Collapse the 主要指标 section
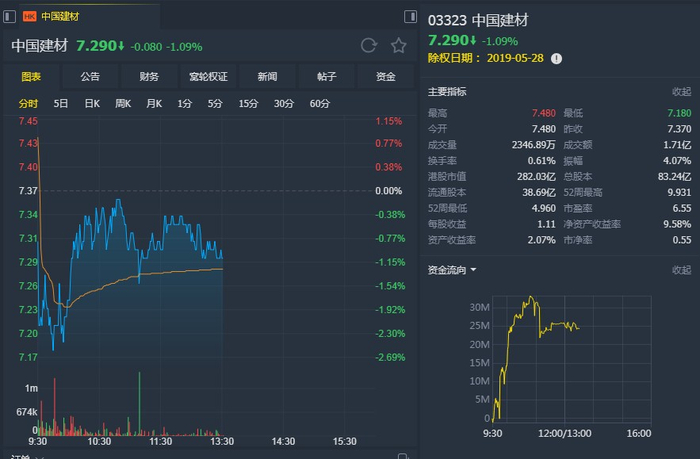Image resolution: width=700 pixels, height=459 pixels. click(681, 92)
